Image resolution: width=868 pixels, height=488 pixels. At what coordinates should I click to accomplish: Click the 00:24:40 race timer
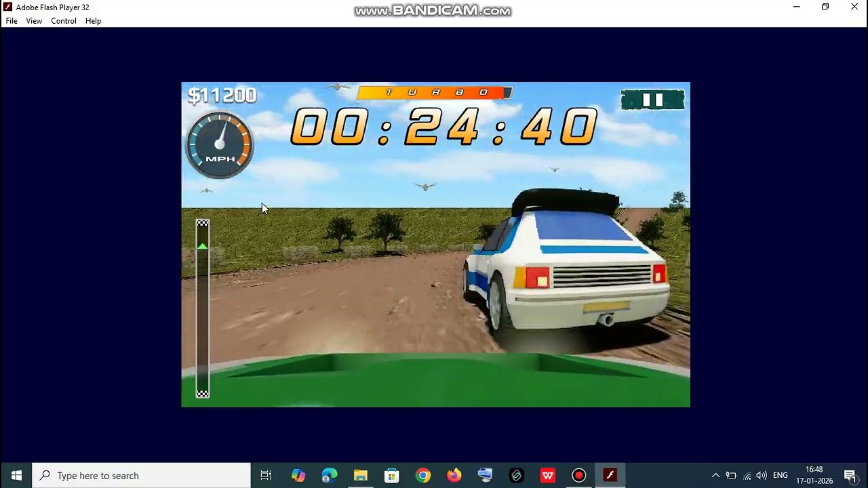[x=444, y=127]
